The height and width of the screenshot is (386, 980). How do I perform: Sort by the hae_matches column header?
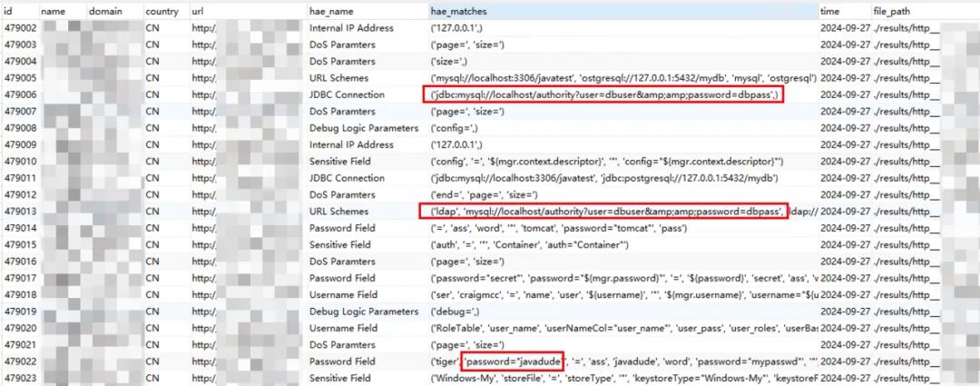coord(623,11)
